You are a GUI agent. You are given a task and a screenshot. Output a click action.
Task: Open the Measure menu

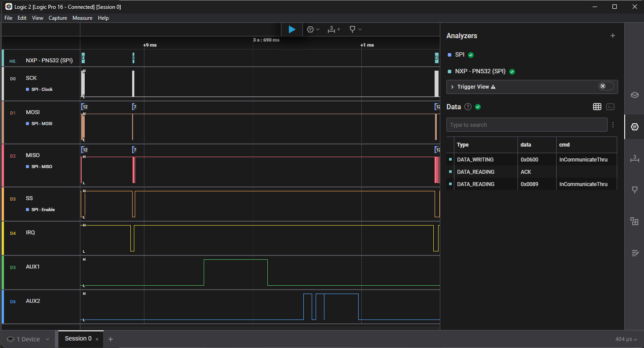[x=83, y=18]
